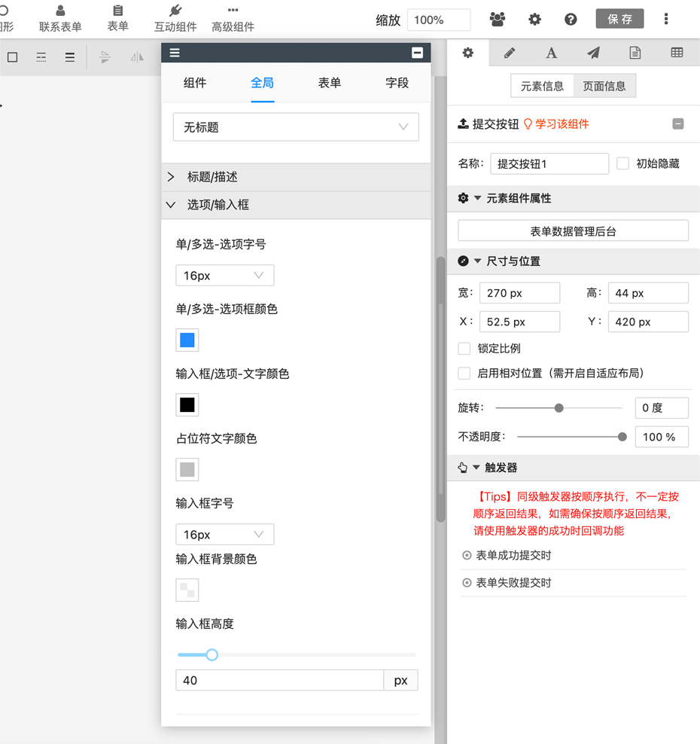
Task: Click the 旋转 rotation slider handle
Action: [x=559, y=408]
